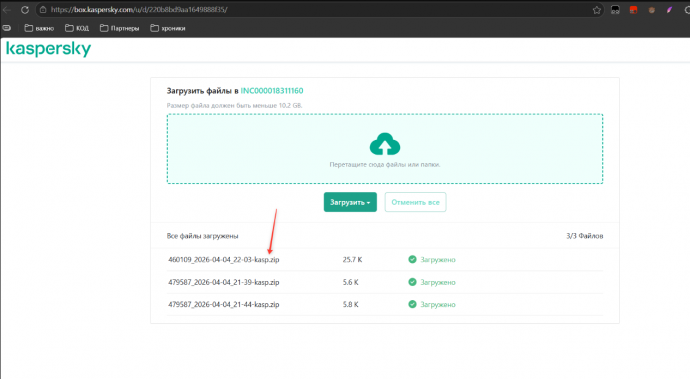
Task: Click green checkmark for 21-39 kasp.zip file
Action: point(412,282)
